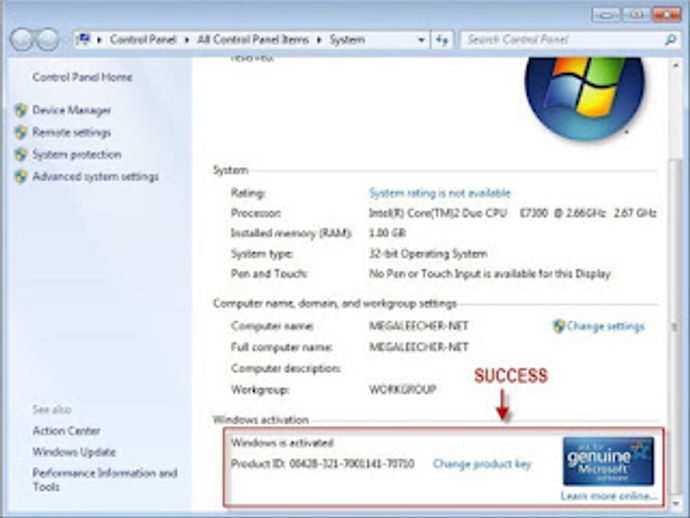Click the Windows is activated text
690x518 pixels.
click(x=283, y=443)
